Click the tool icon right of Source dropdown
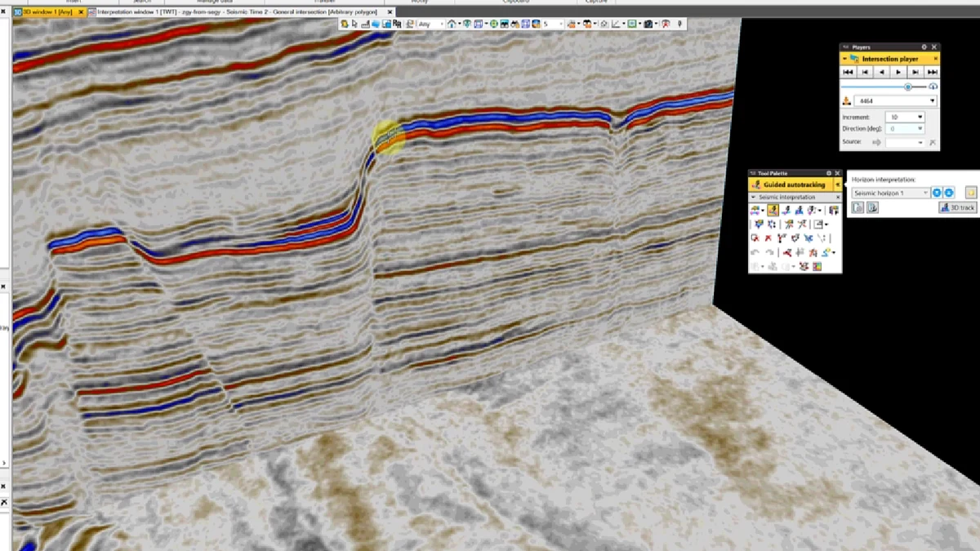Screen dimensions: 980x551 tap(932, 142)
